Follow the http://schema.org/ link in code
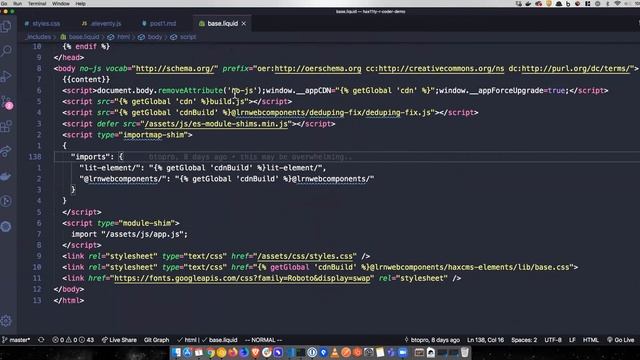The height and width of the screenshot is (360, 640). pyautogui.click(x=175, y=69)
